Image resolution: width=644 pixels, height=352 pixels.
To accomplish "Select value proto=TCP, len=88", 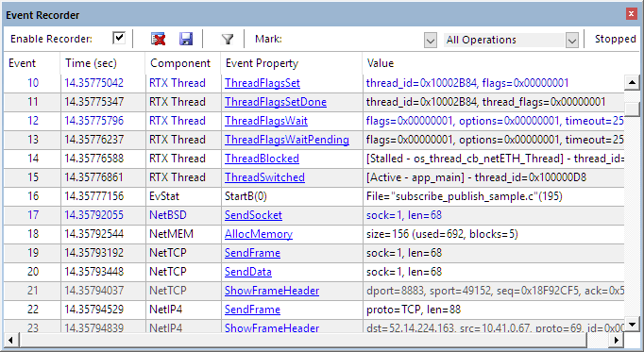I will (414, 310).
